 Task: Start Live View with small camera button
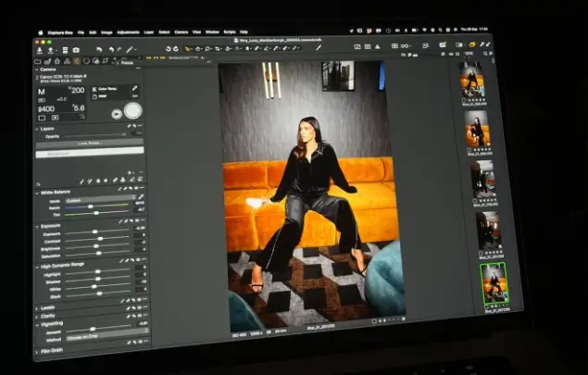(117, 114)
